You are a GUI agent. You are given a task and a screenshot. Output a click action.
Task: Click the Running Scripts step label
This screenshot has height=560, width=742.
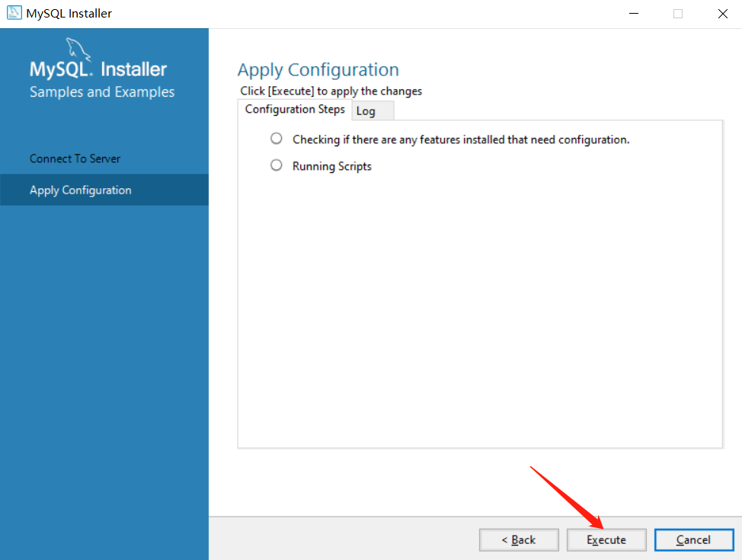[331, 166]
